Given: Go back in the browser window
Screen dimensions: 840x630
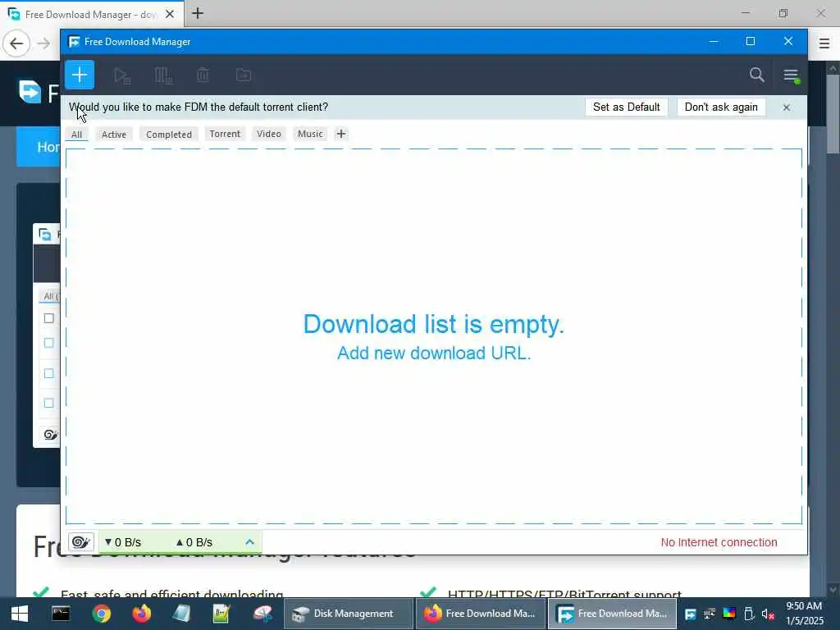Looking at the screenshot, I should point(16,43).
